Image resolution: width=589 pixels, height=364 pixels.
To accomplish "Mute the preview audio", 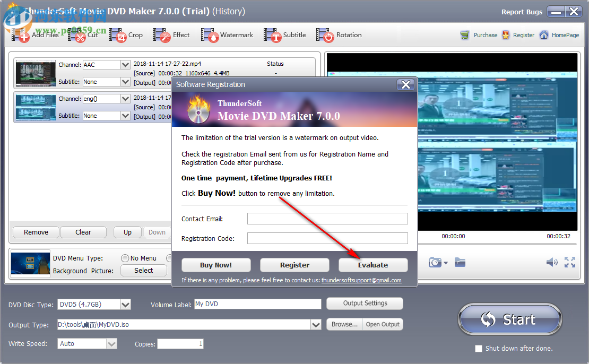I will coord(552,262).
